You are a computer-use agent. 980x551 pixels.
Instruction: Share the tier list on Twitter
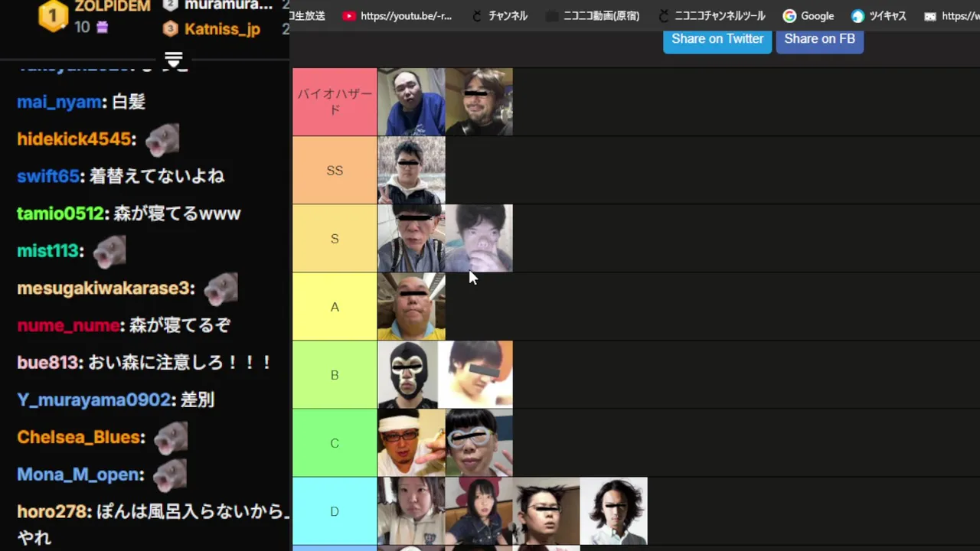pyautogui.click(x=717, y=39)
